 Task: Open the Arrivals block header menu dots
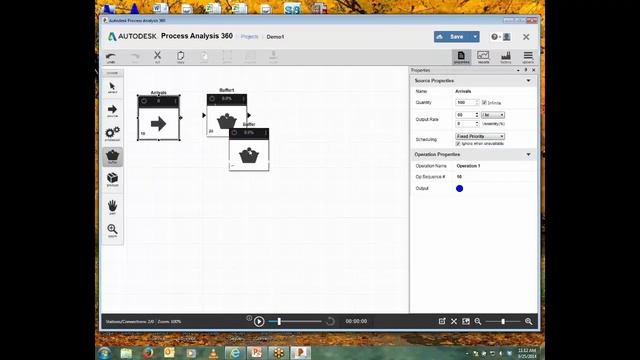[x=176, y=101]
